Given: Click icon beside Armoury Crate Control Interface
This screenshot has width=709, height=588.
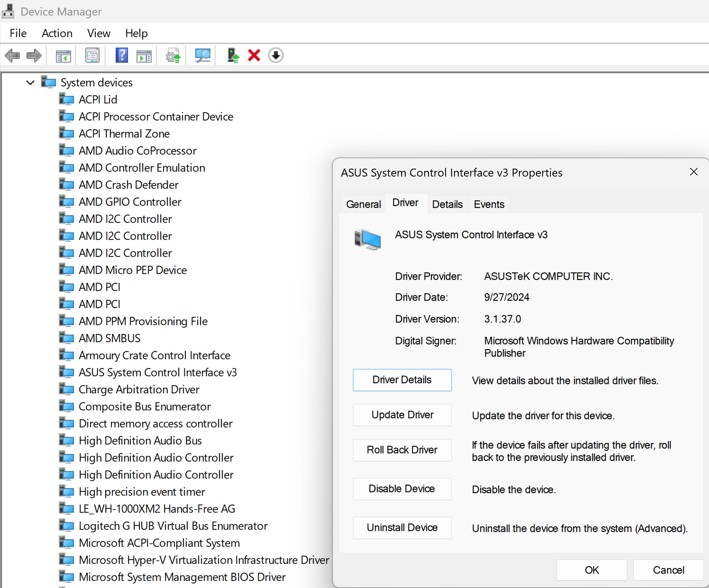Looking at the screenshot, I should [x=67, y=355].
